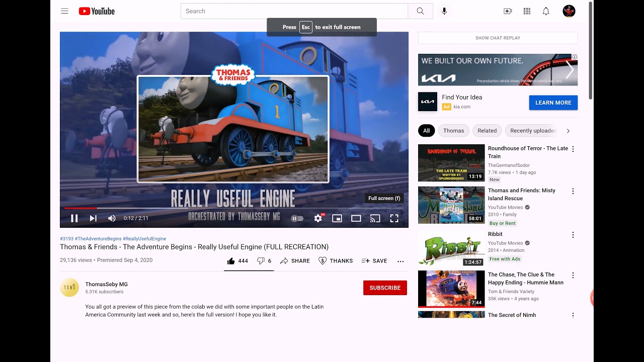This screenshot has height=362, width=644.
Task: Open #ReallyUsefulEngine hashtag
Action: coord(144,239)
